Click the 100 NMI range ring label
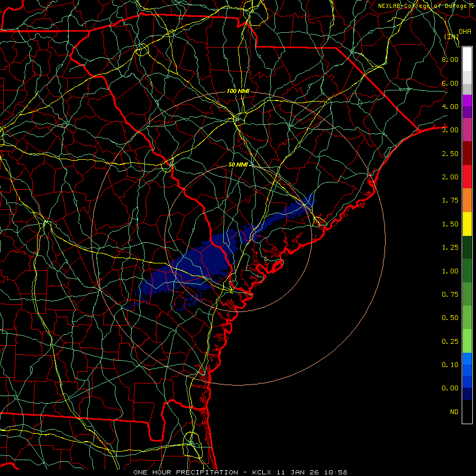The image size is (476, 476). pos(238,91)
